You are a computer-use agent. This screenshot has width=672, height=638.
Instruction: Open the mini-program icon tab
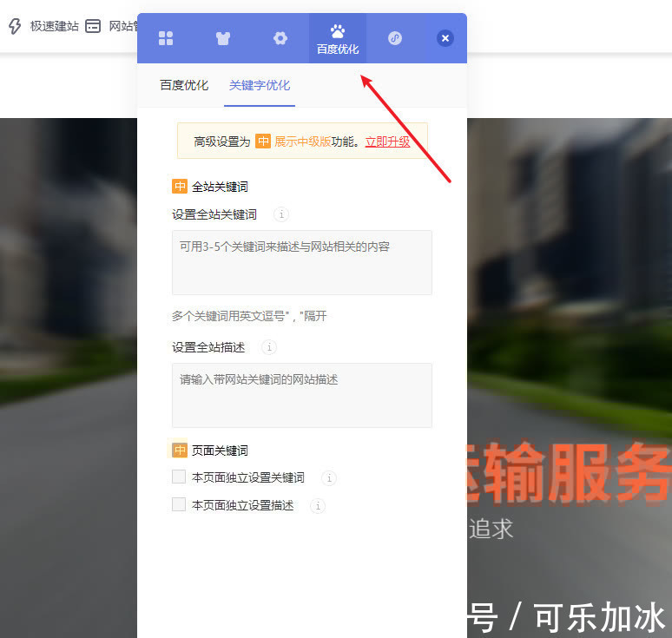(x=395, y=38)
